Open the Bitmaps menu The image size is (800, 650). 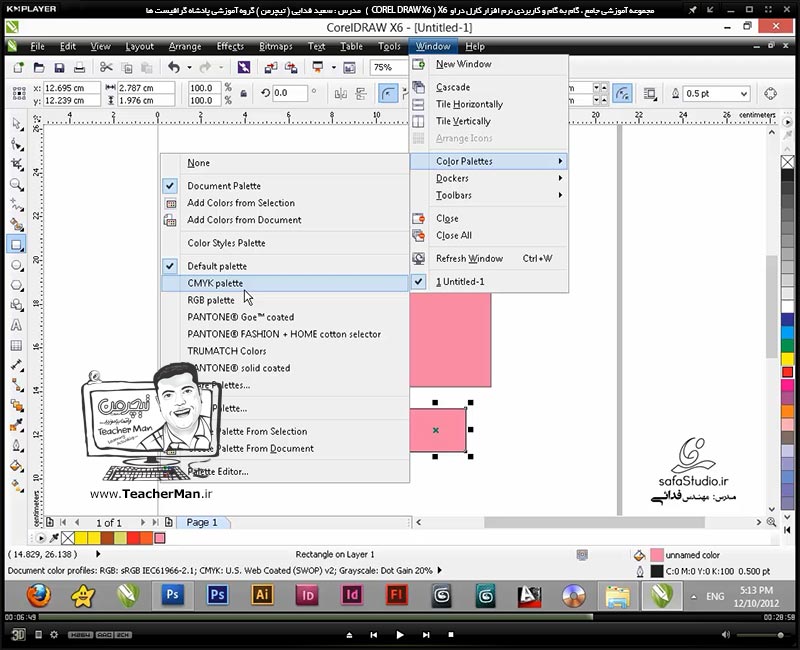[276, 46]
